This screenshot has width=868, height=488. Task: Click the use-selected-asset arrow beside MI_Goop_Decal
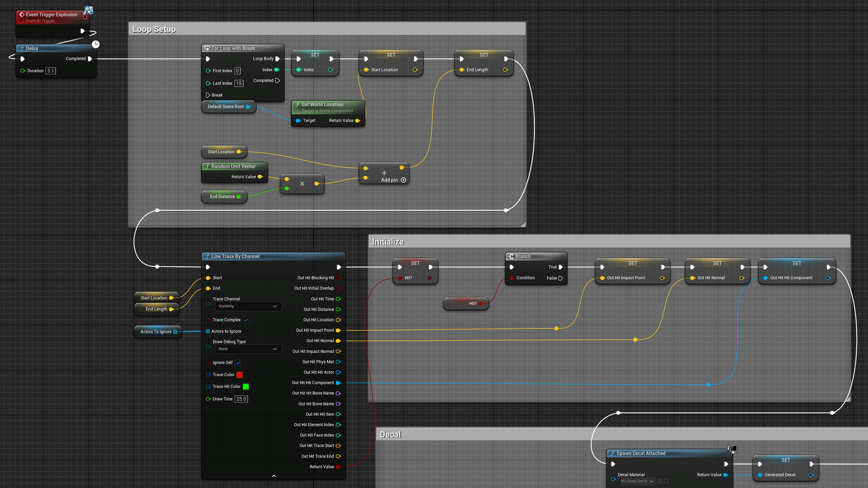coord(660,481)
